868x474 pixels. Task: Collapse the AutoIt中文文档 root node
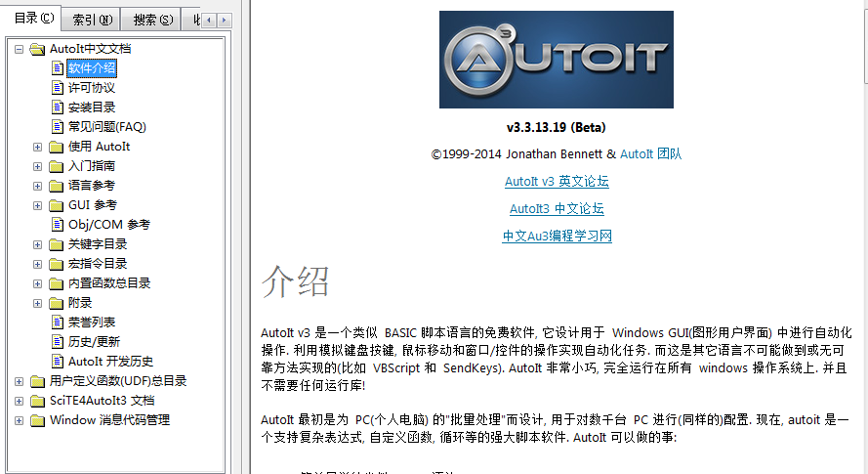pyautogui.click(x=19, y=49)
